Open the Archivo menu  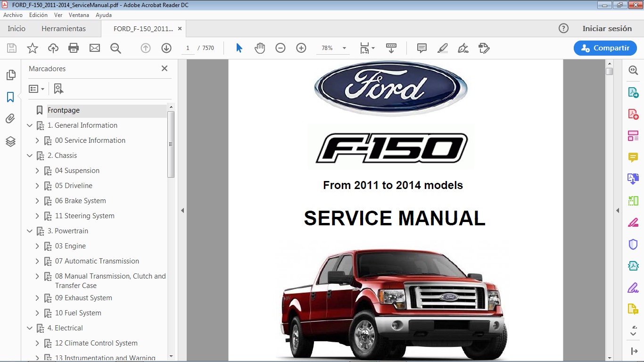[x=13, y=15]
